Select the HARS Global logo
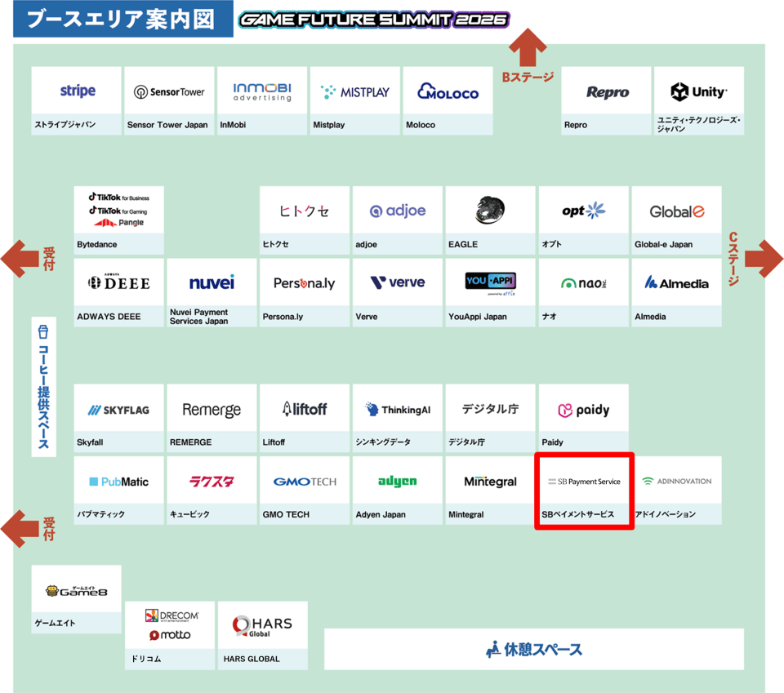The height and width of the screenshot is (693, 784). 262,626
